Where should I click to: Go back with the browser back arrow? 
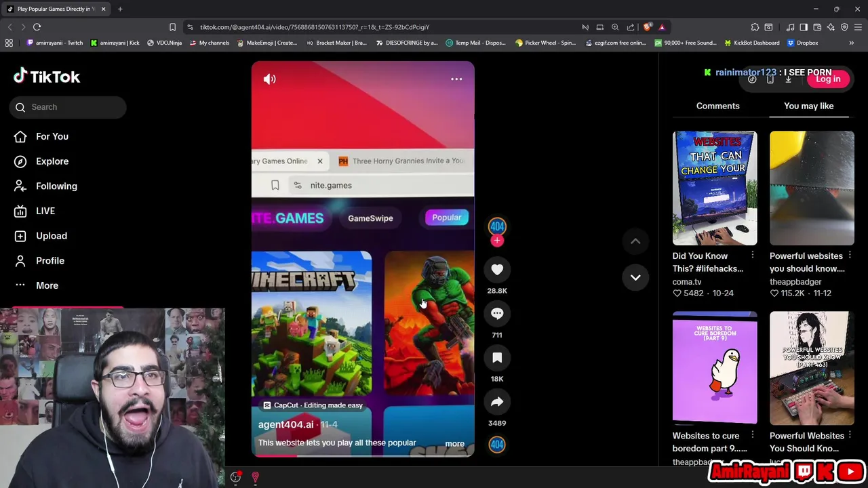tap(9, 27)
